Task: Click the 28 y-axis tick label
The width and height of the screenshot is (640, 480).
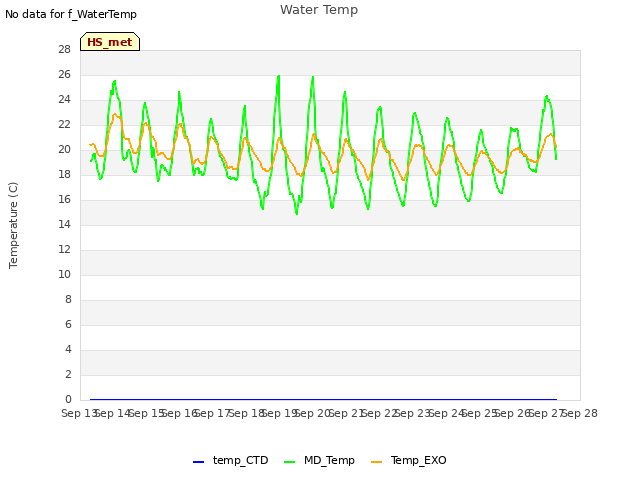Action: click(64, 49)
